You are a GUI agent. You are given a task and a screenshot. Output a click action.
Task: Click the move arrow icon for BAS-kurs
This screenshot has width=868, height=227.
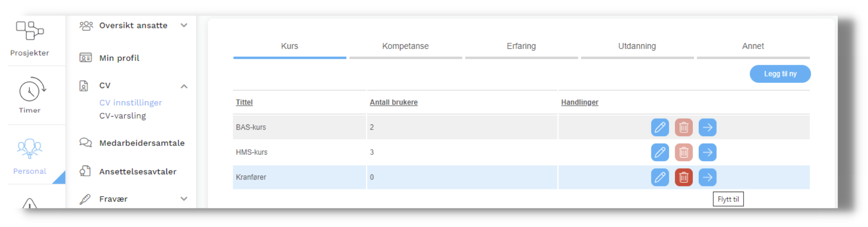click(707, 127)
